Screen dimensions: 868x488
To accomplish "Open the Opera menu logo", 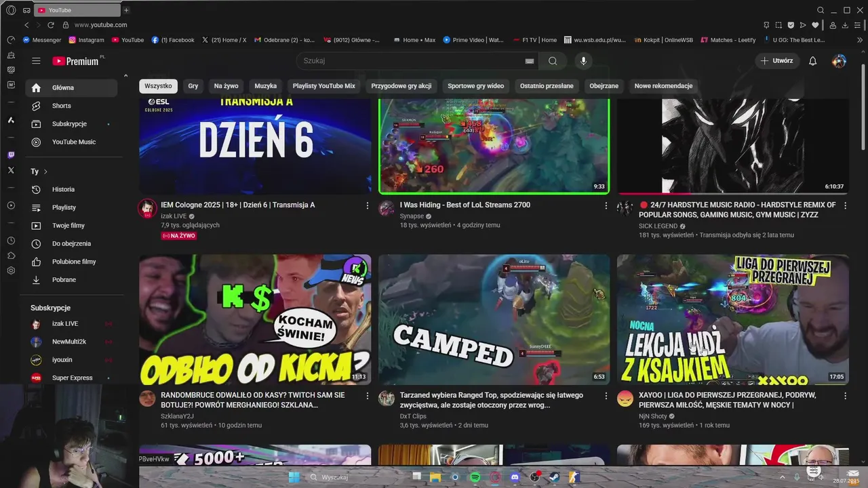I will (x=11, y=10).
